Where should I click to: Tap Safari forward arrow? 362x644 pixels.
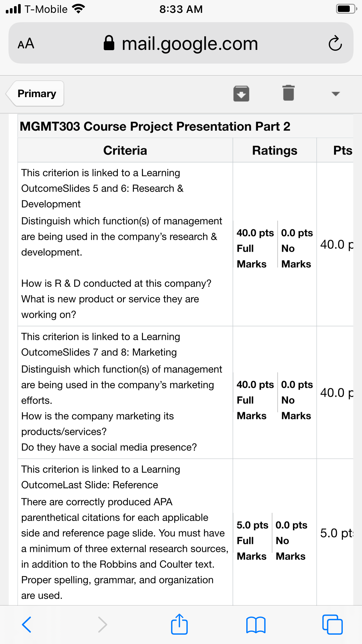click(x=102, y=624)
